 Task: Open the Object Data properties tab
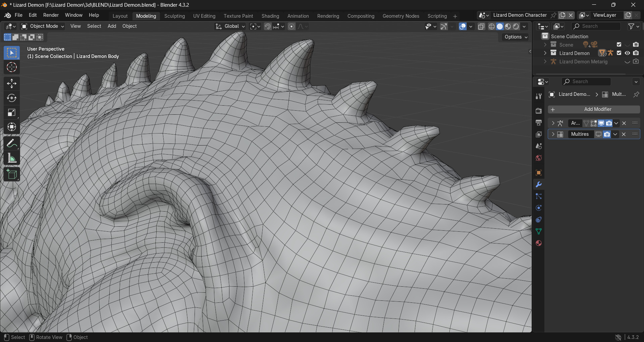coord(539,231)
